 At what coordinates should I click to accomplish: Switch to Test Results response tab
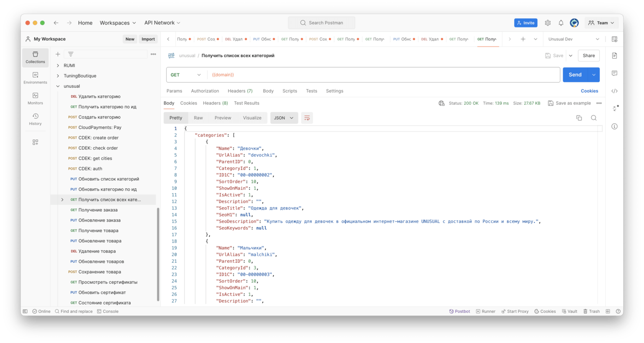tap(247, 103)
